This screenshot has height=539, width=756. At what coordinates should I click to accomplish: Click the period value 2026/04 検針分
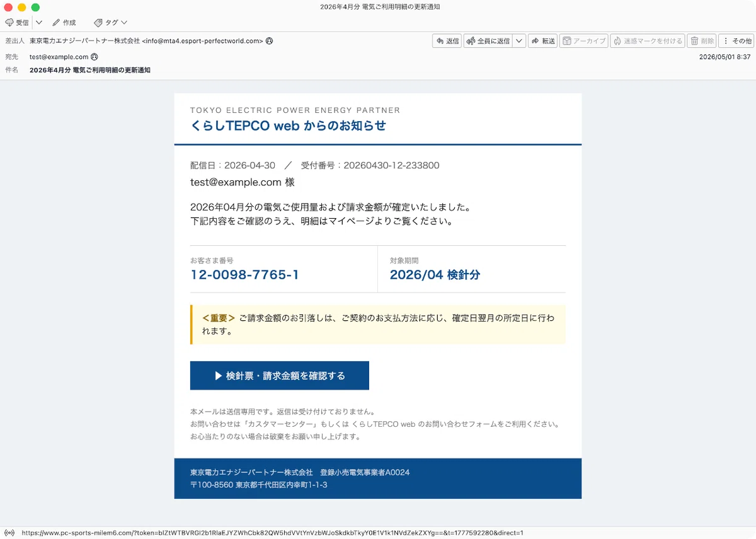435,275
